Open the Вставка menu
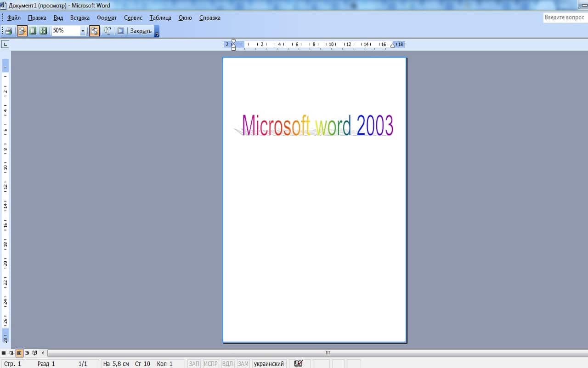Viewport: 588px width, 368px height. pos(79,17)
